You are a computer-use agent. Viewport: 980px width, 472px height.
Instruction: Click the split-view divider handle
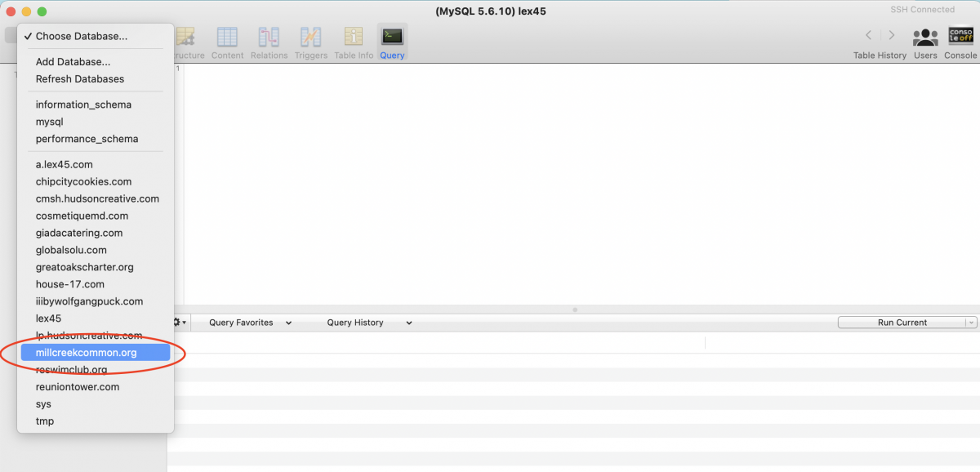pyautogui.click(x=575, y=309)
